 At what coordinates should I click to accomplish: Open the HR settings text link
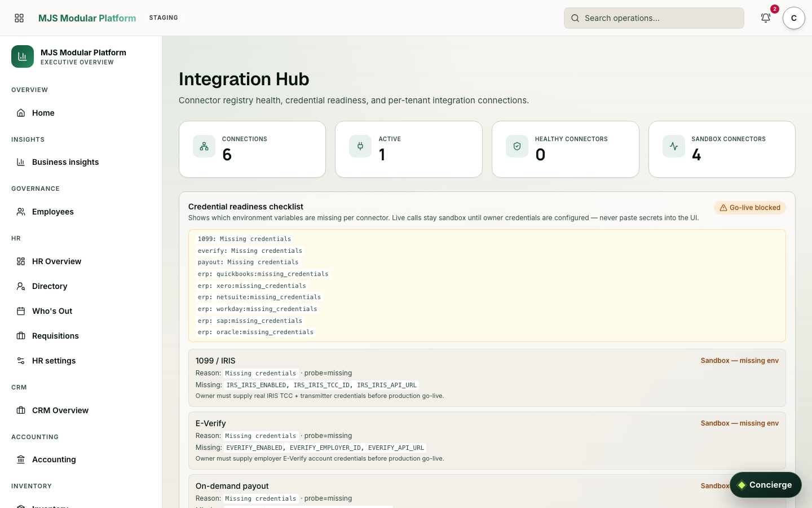(x=54, y=361)
